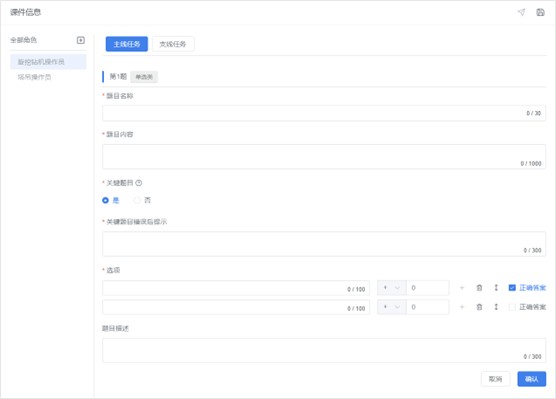The width and height of the screenshot is (556, 399).
Task: Delete the first option row
Action: coord(479,288)
